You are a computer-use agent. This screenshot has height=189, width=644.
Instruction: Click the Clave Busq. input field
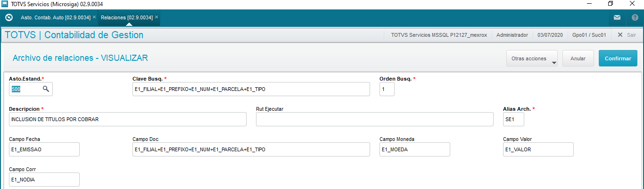251,89
